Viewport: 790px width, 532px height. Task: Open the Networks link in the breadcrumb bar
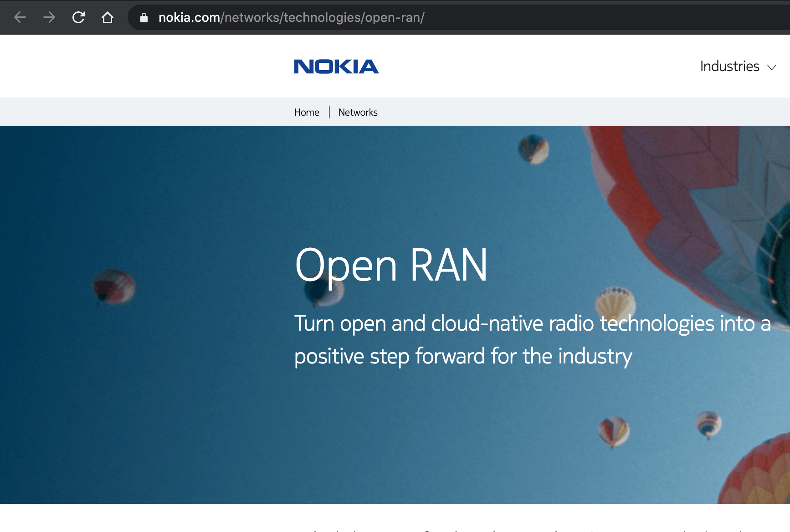pyautogui.click(x=358, y=112)
